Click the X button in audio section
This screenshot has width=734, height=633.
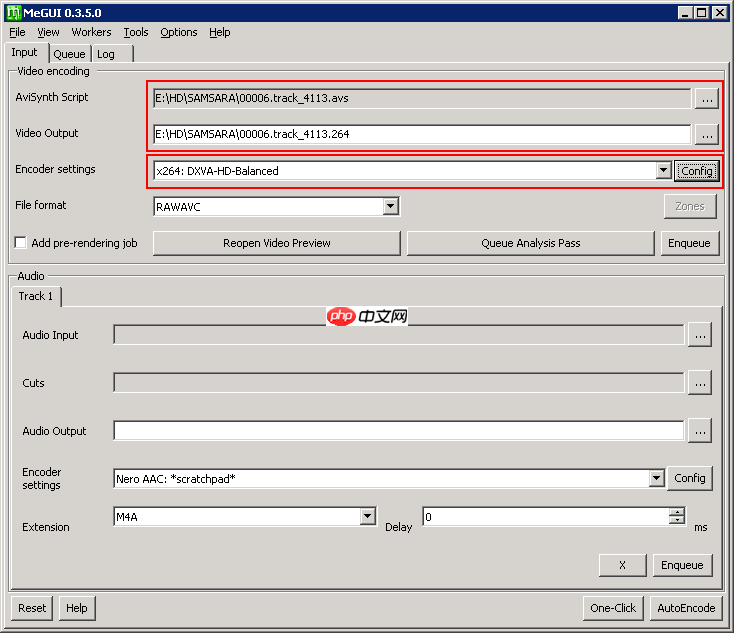click(622, 565)
